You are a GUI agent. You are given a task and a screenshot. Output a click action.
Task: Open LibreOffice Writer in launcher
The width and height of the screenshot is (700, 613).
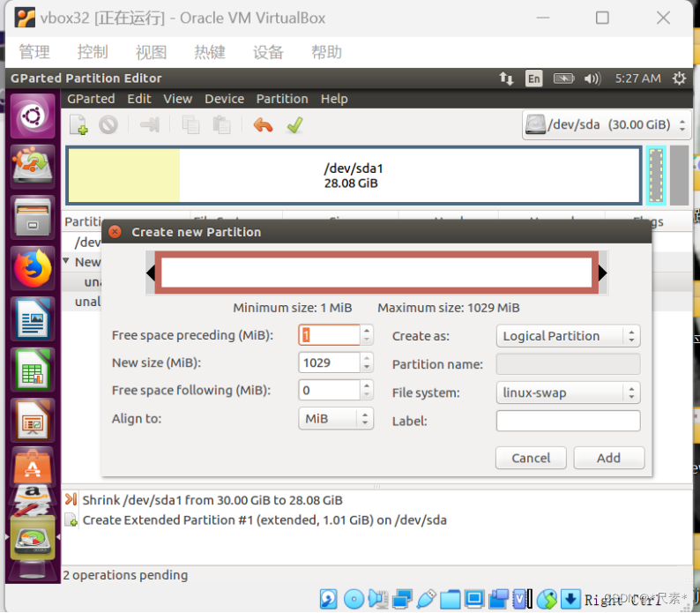33,319
